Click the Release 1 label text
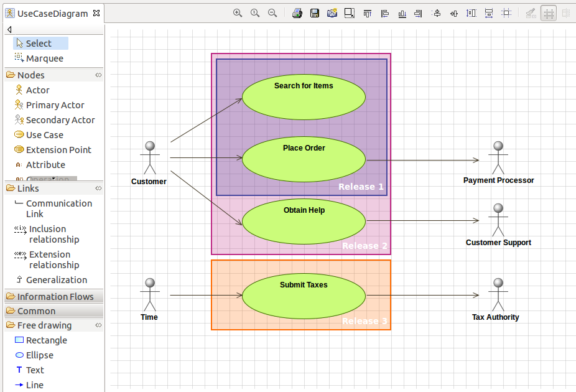 pyautogui.click(x=361, y=187)
